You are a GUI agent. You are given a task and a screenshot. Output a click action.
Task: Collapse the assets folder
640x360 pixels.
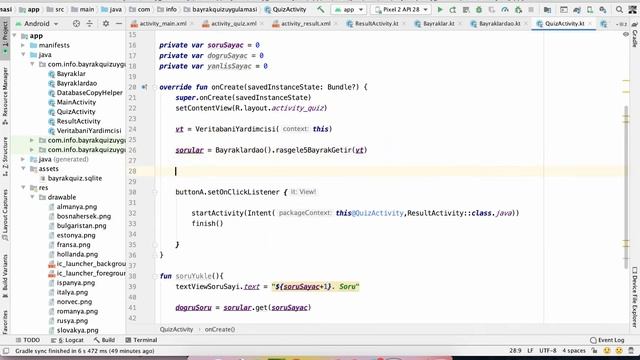(23, 169)
